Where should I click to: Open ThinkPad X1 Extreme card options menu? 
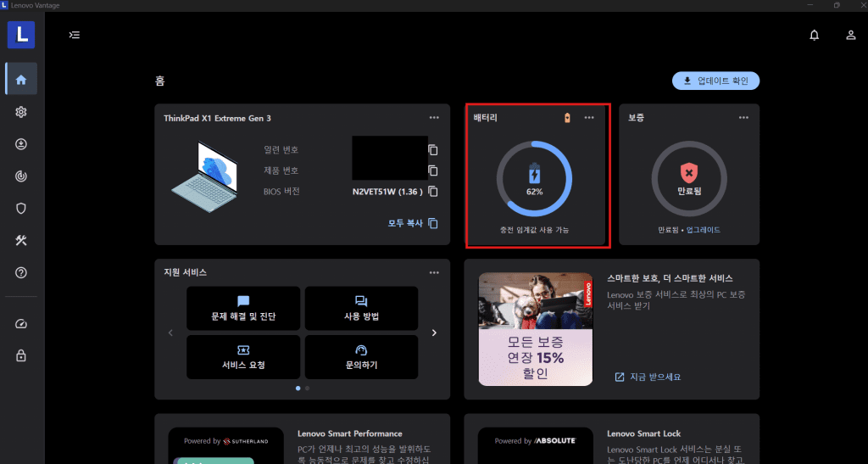tap(434, 118)
